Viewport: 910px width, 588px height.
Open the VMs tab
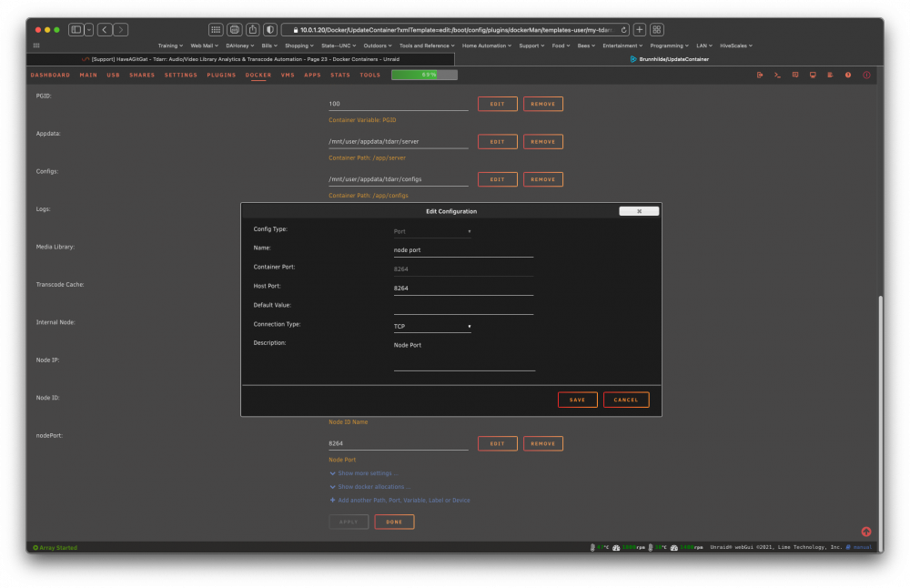click(x=288, y=75)
